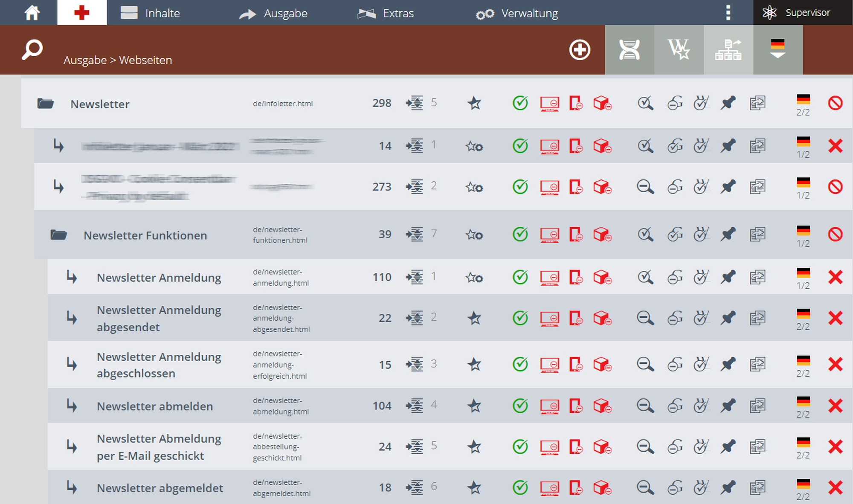This screenshot has width=853, height=504.
Task: Click red cube icon in Newsletter row
Action: pyautogui.click(x=602, y=103)
